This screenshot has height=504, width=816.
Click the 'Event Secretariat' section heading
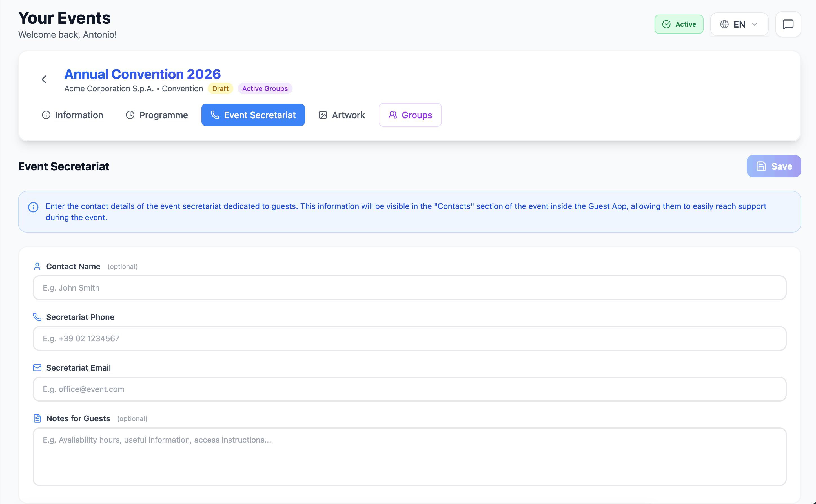tap(64, 166)
